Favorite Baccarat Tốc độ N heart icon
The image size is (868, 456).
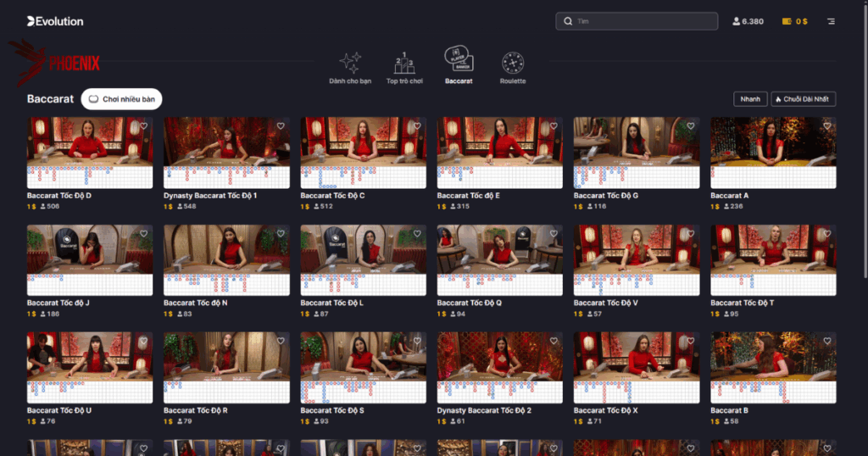pos(281,234)
